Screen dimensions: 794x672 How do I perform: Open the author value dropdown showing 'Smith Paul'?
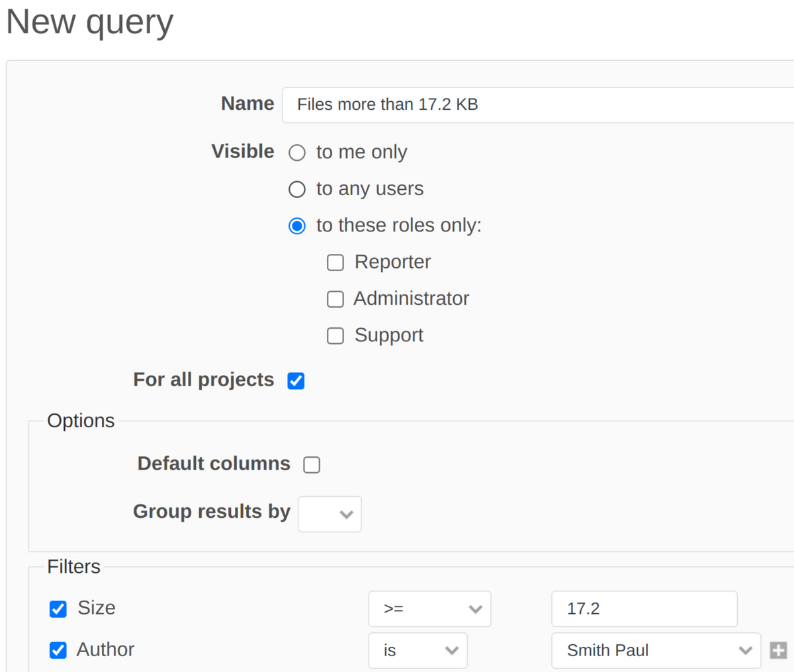[655, 650]
